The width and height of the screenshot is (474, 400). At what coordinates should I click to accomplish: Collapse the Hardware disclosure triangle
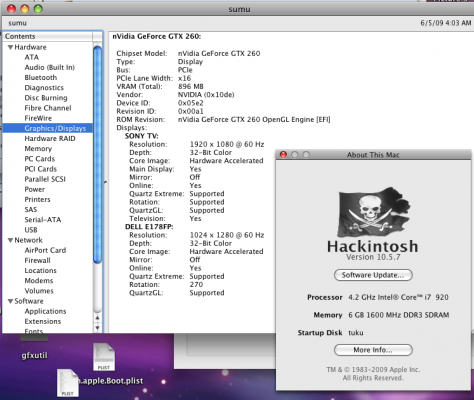(10, 47)
